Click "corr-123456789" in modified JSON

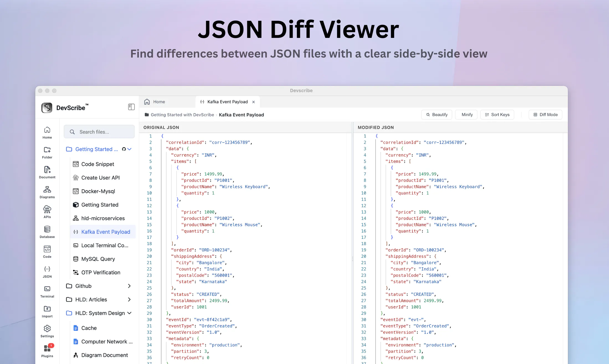coord(444,142)
